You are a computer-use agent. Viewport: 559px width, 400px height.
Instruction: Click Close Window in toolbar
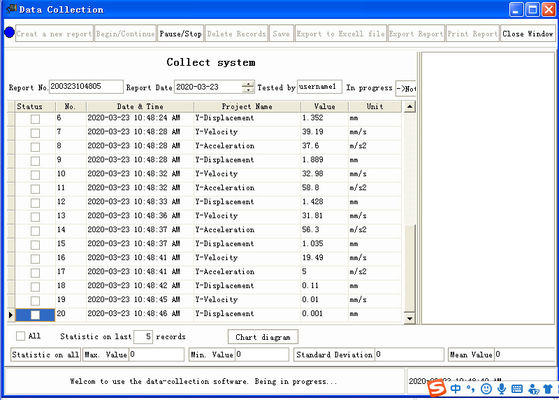[x=528, y=34]
